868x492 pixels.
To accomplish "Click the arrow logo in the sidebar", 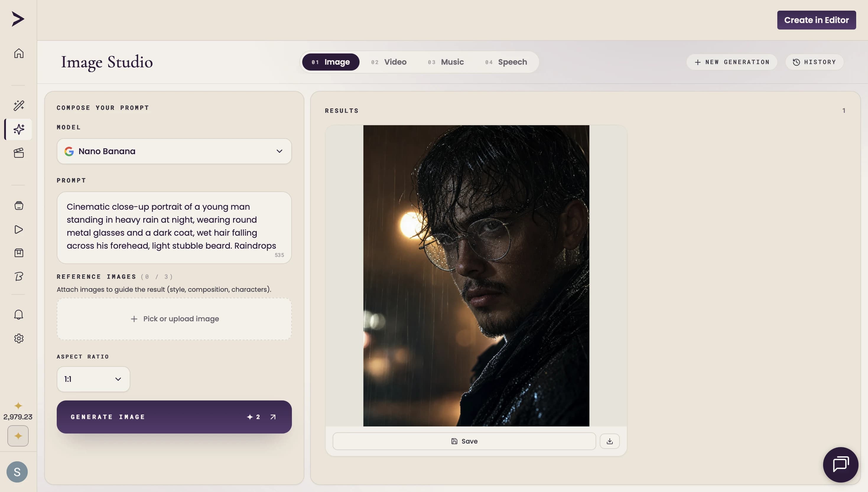I will click(18, 19).
